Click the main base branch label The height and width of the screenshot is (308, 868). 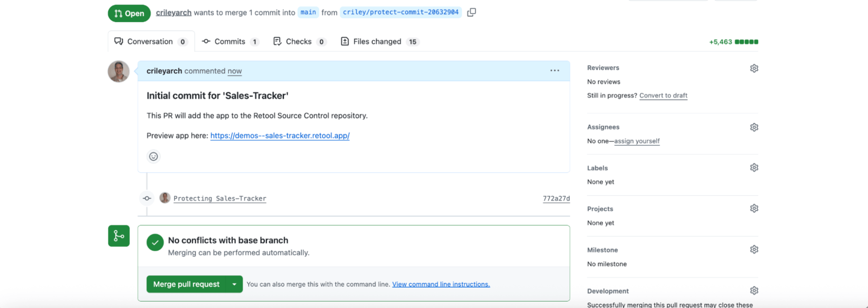[308, 13]
